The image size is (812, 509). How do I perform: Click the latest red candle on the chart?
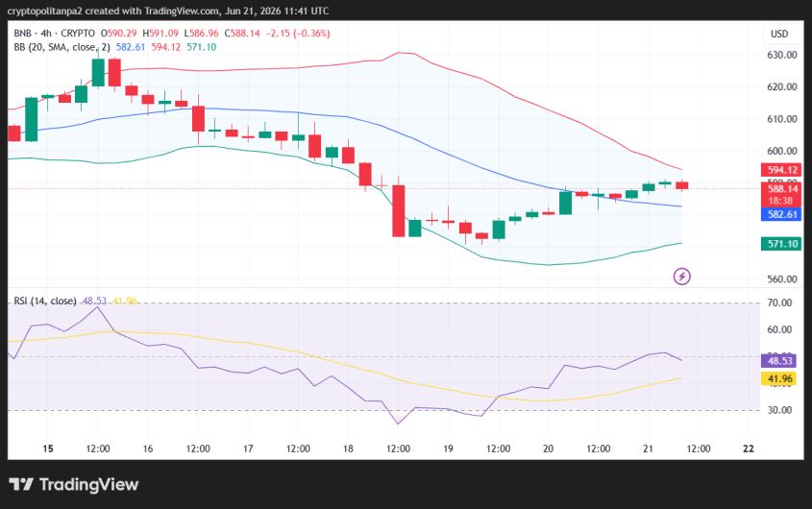pyautogui.click(x=681, y=185)
